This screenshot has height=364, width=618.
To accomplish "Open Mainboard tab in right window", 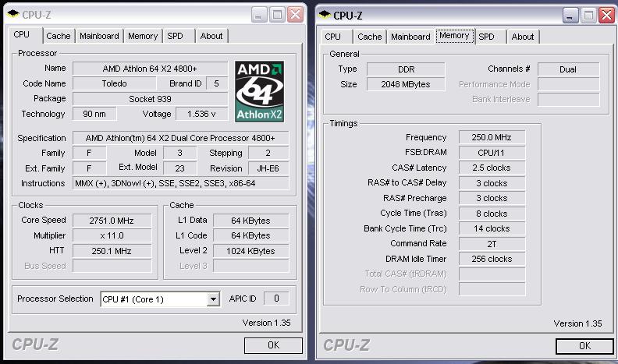I will [410, 37].
